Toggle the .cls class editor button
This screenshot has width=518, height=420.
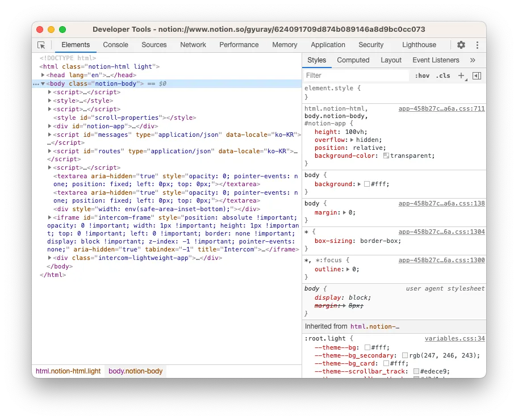pos(443,75)
